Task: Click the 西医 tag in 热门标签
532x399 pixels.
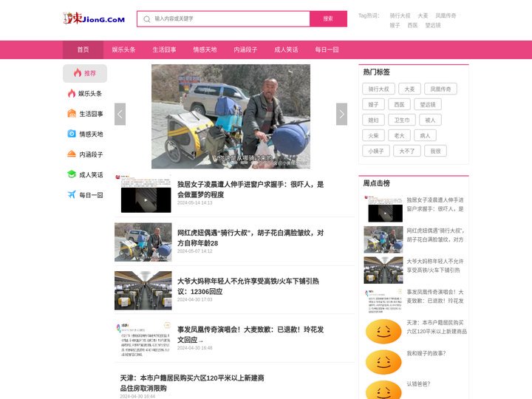Action: coord(399,104)
